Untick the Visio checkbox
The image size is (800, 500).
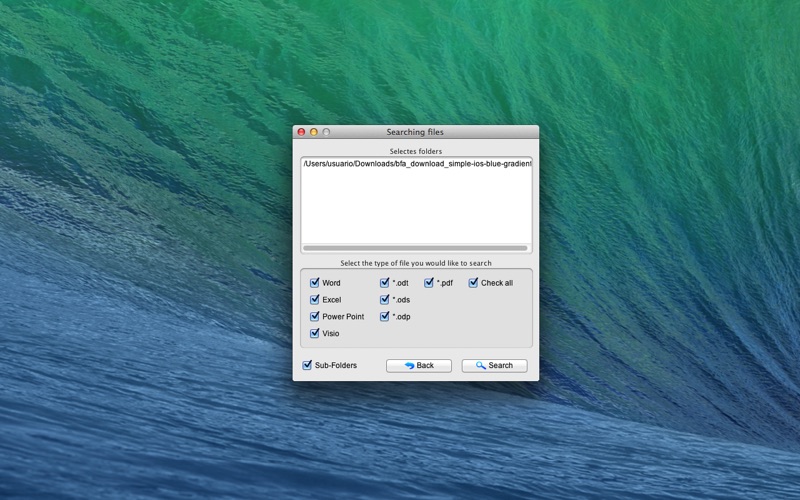(x=314, y=333)
